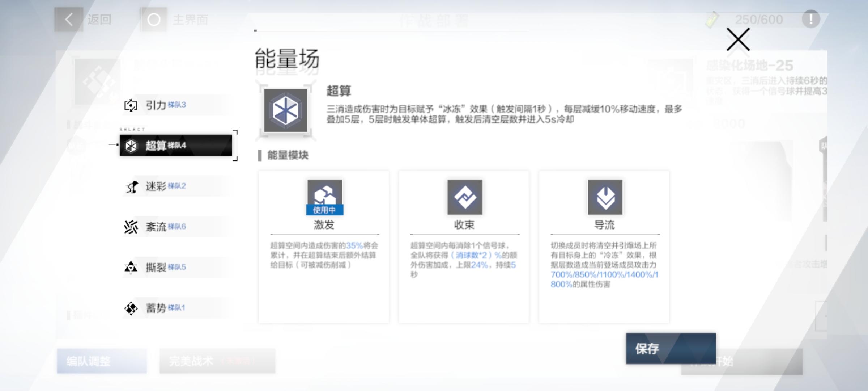
Task: Select the 蓄势 energy field tab
Action: pos(176,308)
